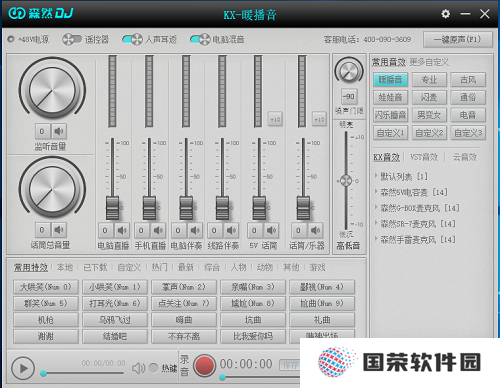Toggle the 电脑混音 switch
This screenshot has width=500, height=388.
[x=200, y=39]
